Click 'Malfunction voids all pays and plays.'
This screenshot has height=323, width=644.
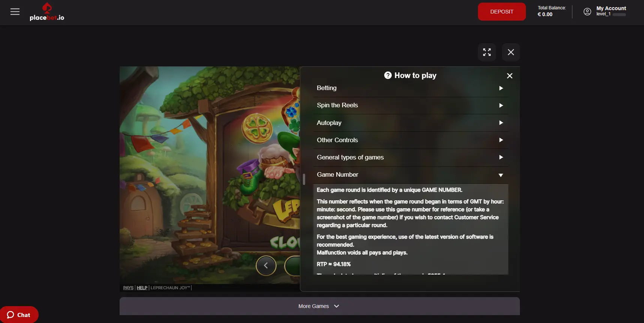(x=362, y=252)
